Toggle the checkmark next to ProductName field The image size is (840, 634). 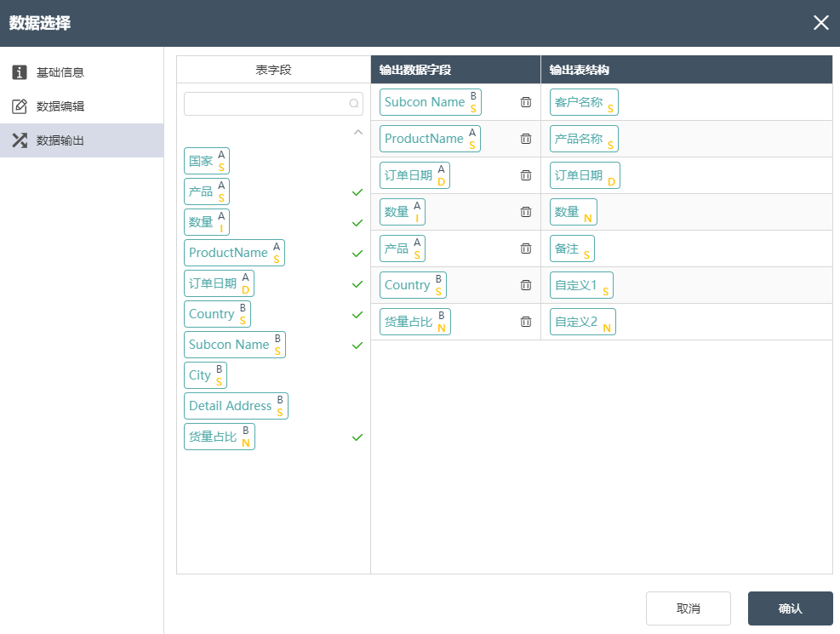point(357,254)
